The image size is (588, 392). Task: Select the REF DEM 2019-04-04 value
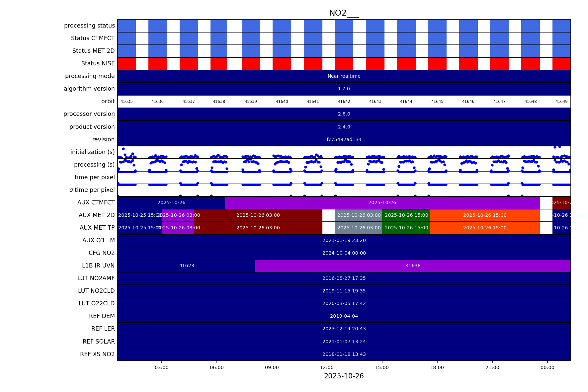344,316
